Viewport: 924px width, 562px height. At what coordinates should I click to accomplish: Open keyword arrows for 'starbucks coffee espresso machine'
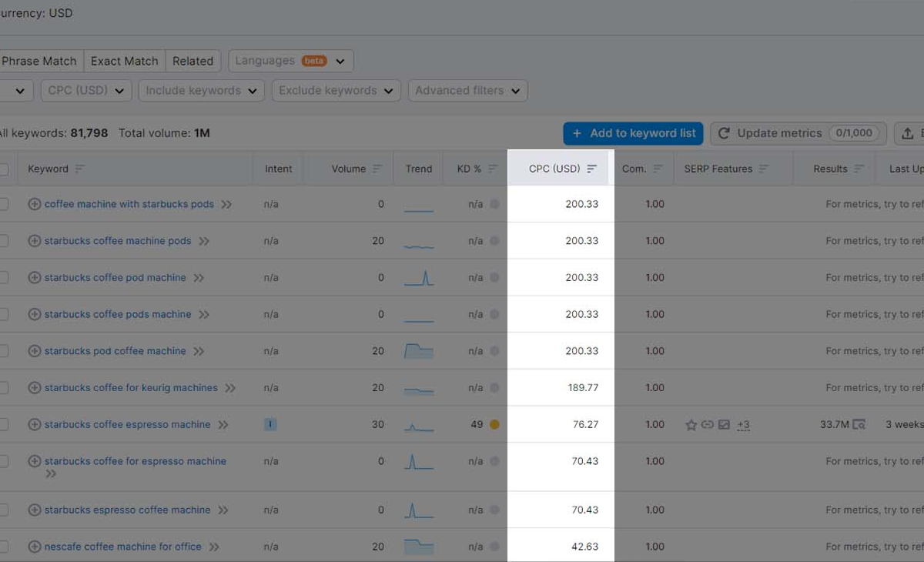tap(223, 424)
